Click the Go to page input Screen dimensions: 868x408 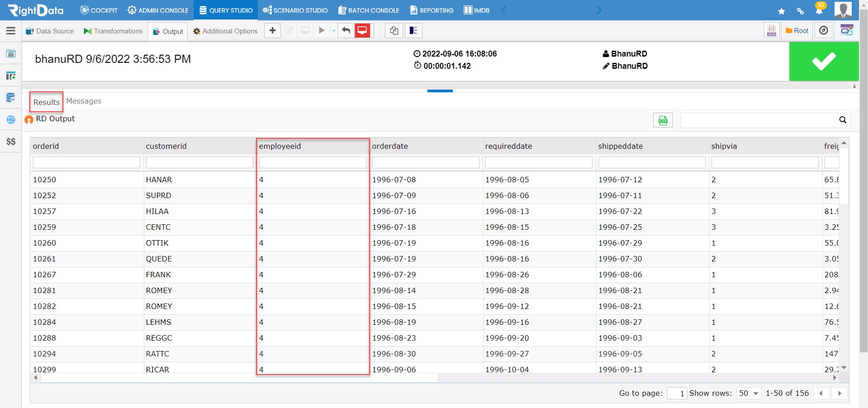click(x=677, y=393)
